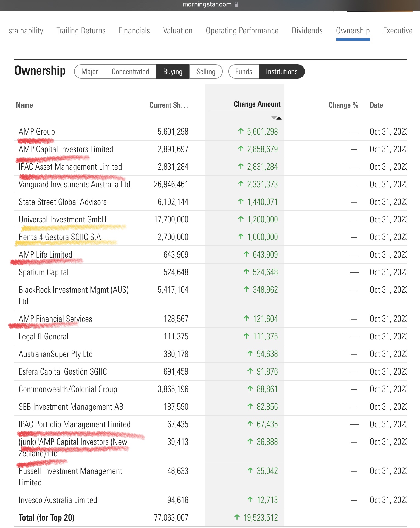This screenshot has width=420, height=528.
Task: Sort by the Name column header
Action: coord(24,105)
